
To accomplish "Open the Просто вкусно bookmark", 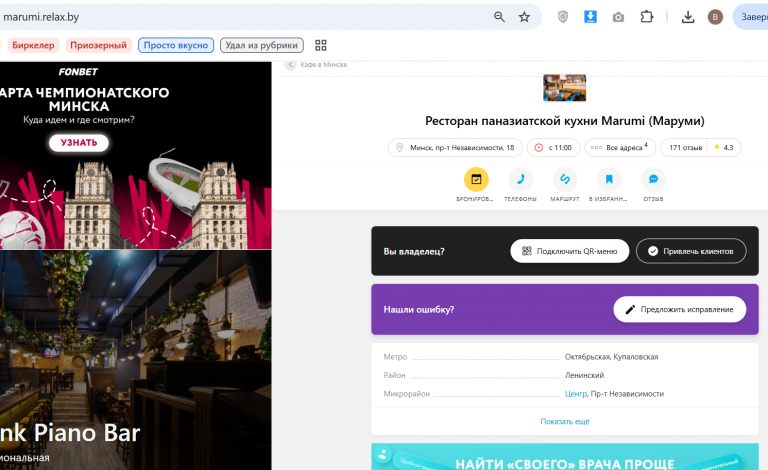I will 176,45.
